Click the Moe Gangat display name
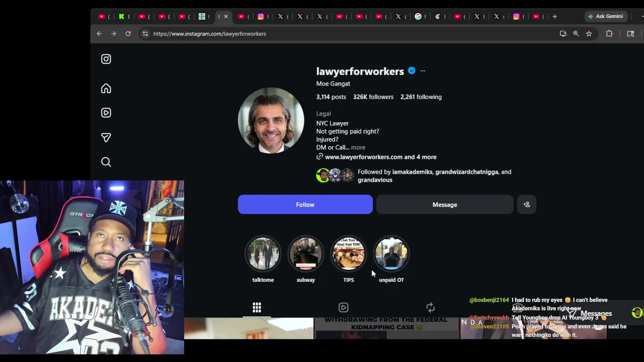The height and width of the screenshot is (362, 644). click(x=333, y=84)
